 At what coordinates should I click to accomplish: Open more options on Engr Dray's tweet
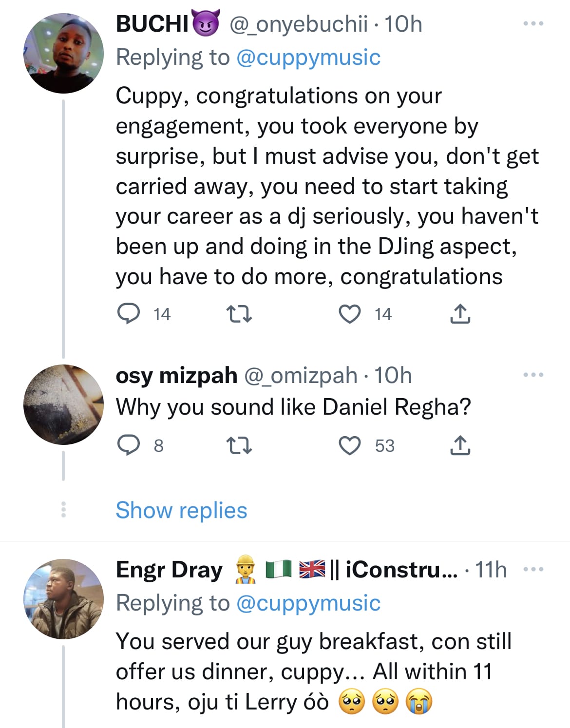(533, 569)
